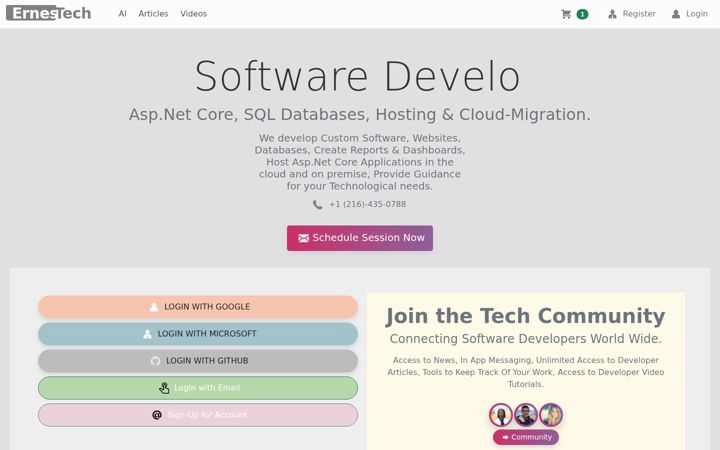
Task: Select Login with GitHub
Action: click(198, 361)
